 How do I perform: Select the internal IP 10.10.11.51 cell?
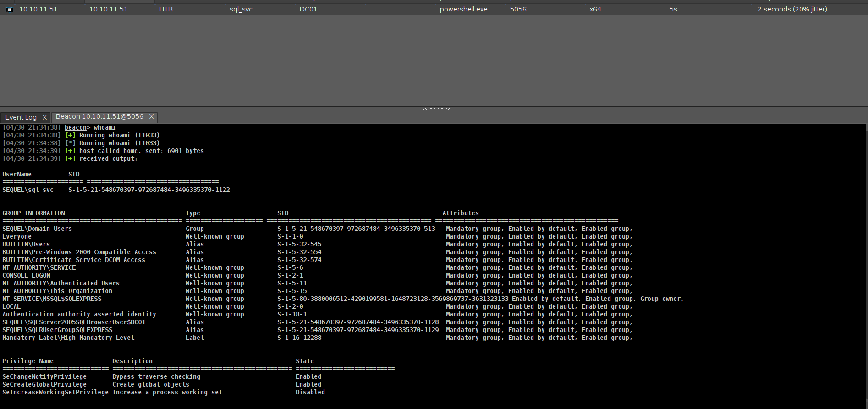(109, 9)
